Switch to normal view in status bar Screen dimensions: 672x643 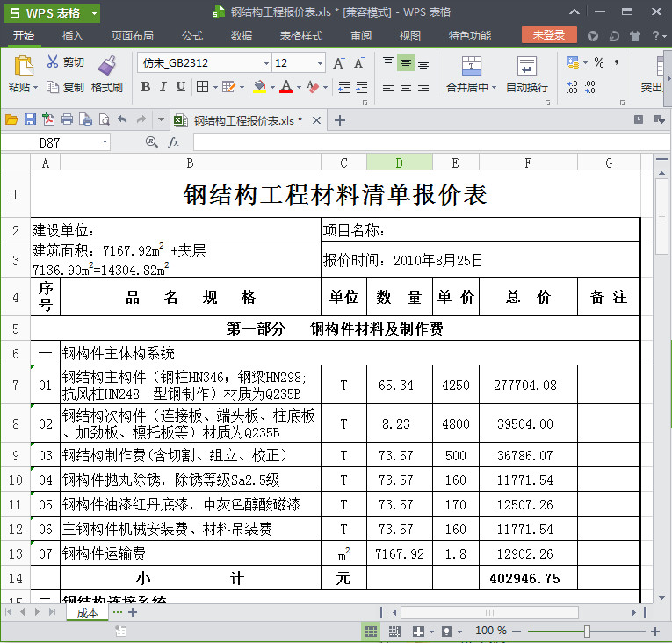coord(371,631)
